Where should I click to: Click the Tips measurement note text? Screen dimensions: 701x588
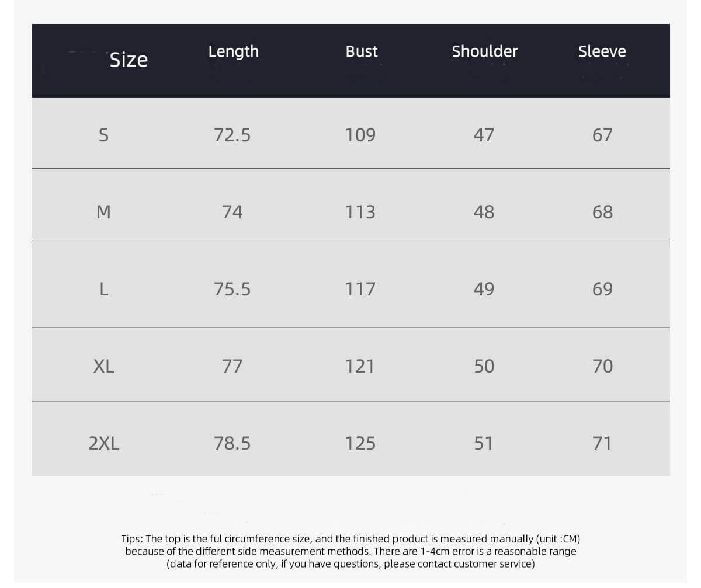tap(350, 539)
